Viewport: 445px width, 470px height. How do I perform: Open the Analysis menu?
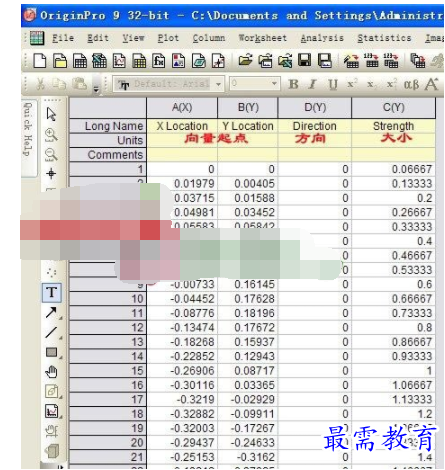(322, 38)
